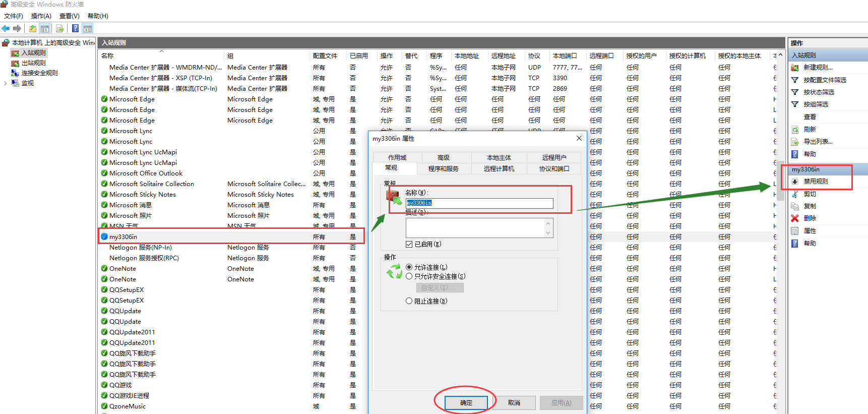Click the description box scroll-down arrow

(548, 232)
